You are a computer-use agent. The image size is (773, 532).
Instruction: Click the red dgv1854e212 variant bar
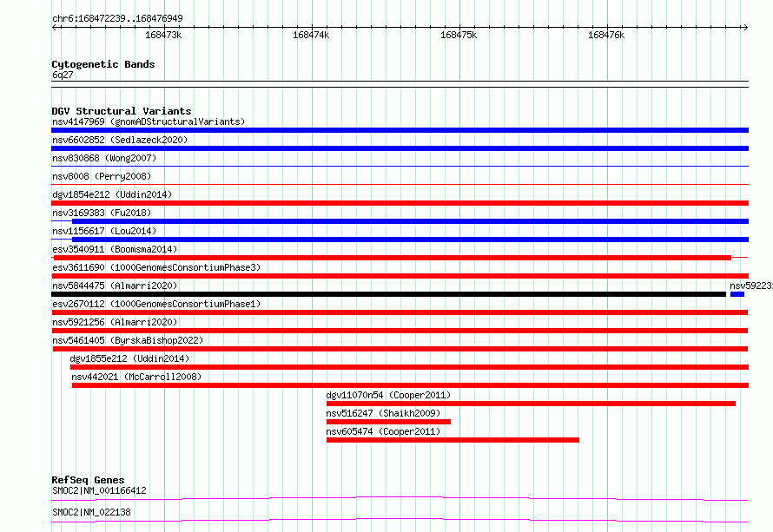point(400,203)
